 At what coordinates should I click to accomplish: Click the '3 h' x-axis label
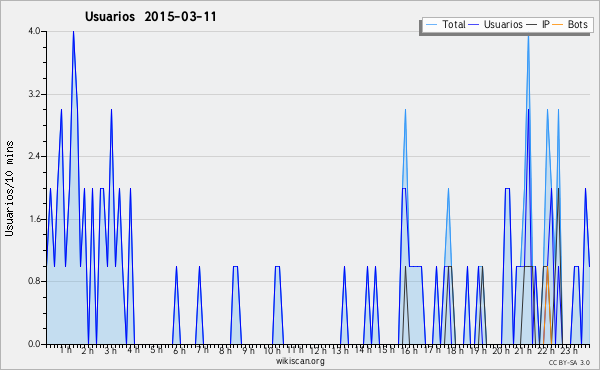pos(111,351)
